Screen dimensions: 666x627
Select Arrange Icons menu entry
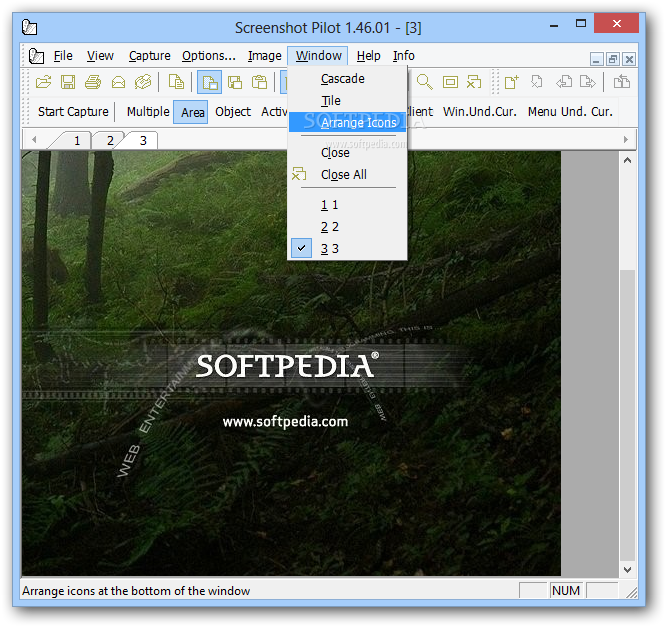point(347,122)
